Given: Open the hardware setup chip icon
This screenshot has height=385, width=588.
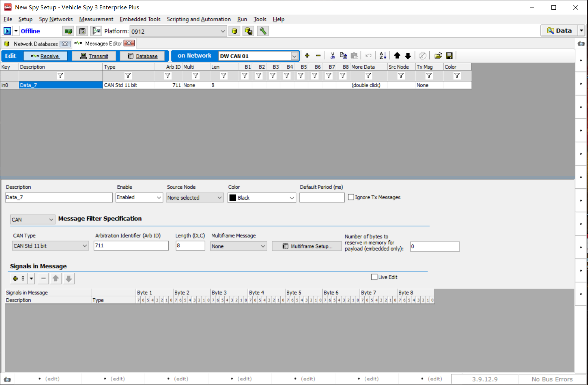Looking at the screenshot, I should click(68, 31).
